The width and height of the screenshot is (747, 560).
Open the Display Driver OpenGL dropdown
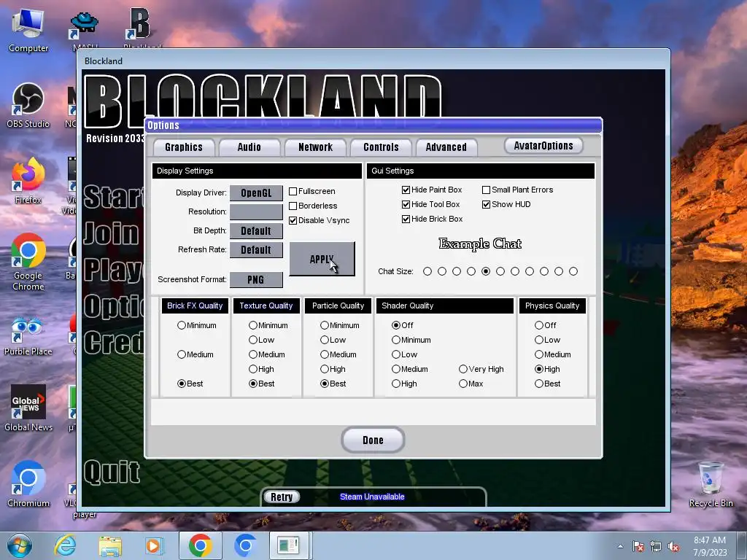(x=256, y=192)
